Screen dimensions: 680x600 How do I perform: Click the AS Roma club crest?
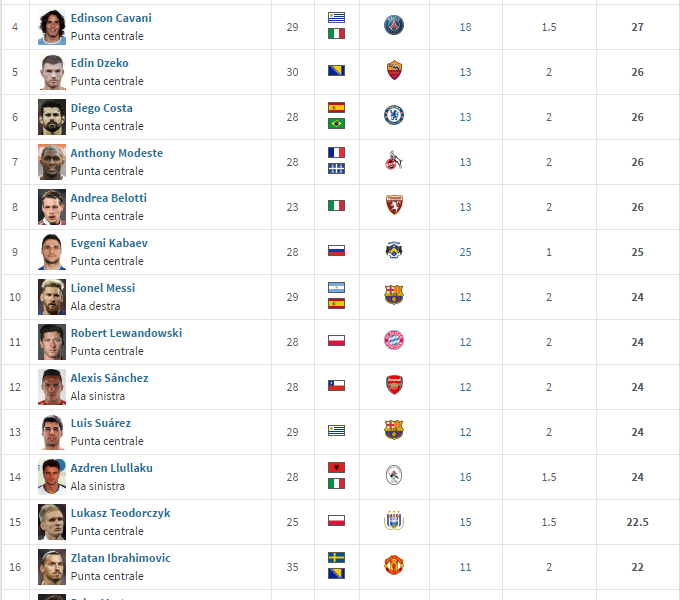394,71
